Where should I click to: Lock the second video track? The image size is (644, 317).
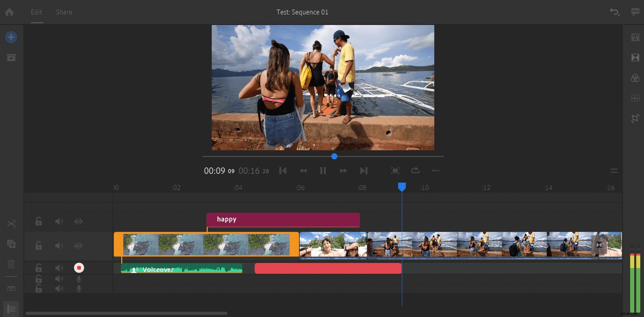(x=38, y=246)
